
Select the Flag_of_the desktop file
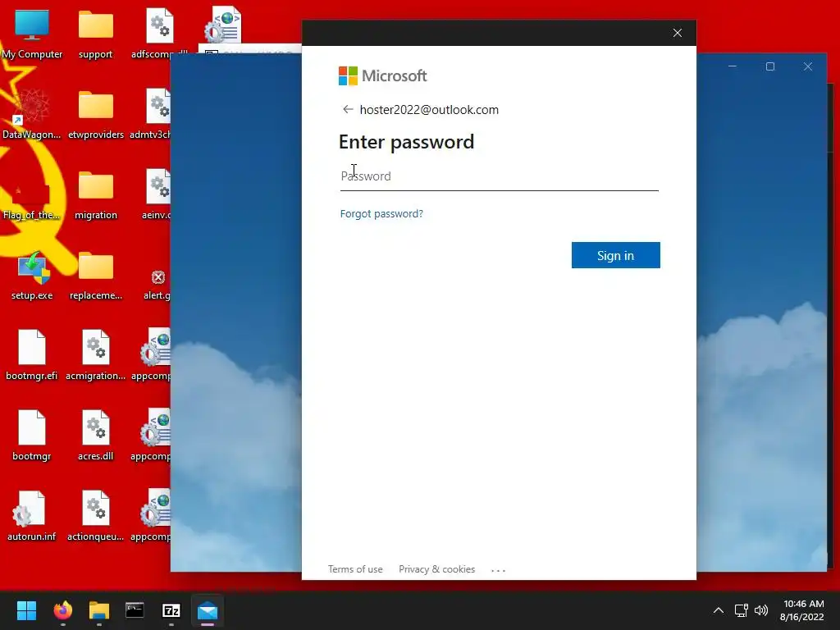[32, 195]
